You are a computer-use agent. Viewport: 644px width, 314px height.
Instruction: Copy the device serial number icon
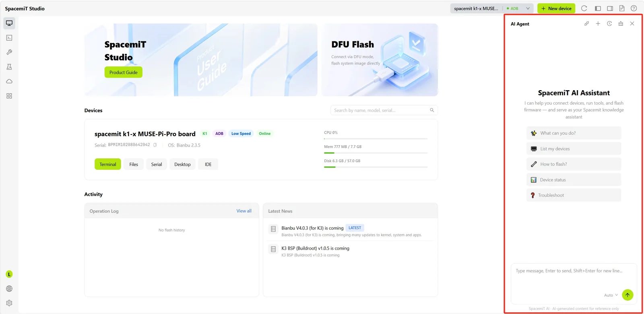155,145
